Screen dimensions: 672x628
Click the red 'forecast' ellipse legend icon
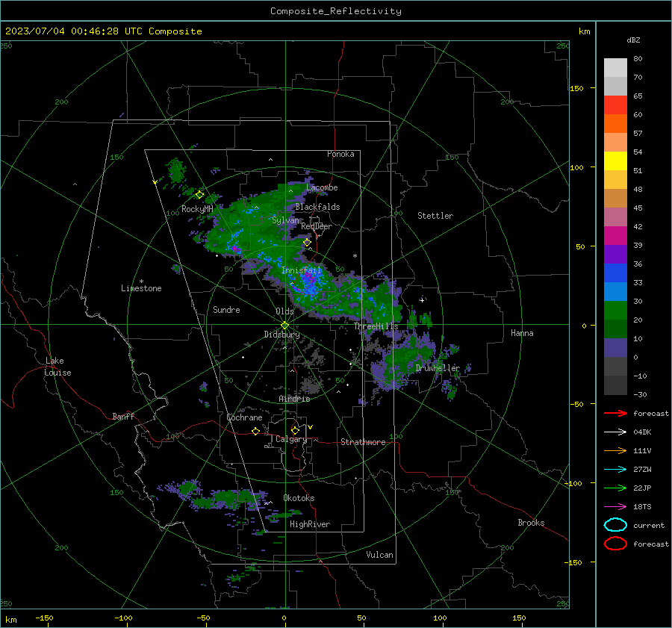615,544
